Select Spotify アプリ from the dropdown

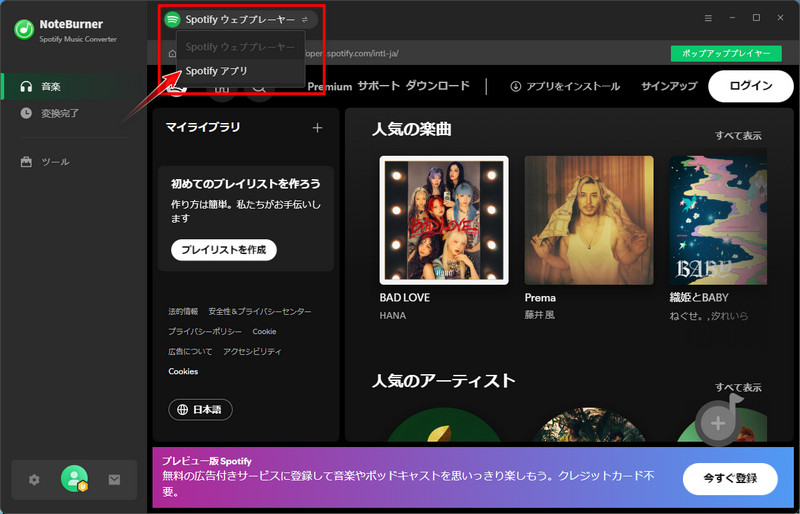coord(217,71)
